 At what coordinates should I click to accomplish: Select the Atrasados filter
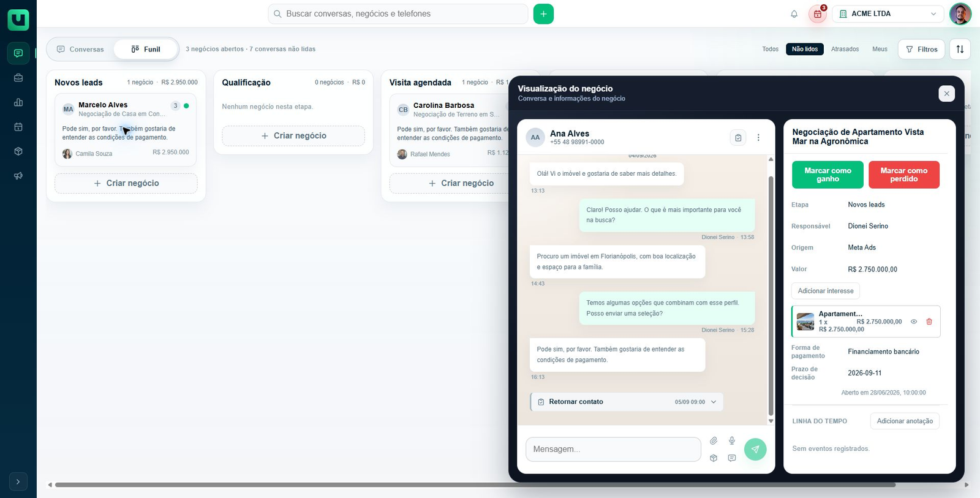pos(845,49)
